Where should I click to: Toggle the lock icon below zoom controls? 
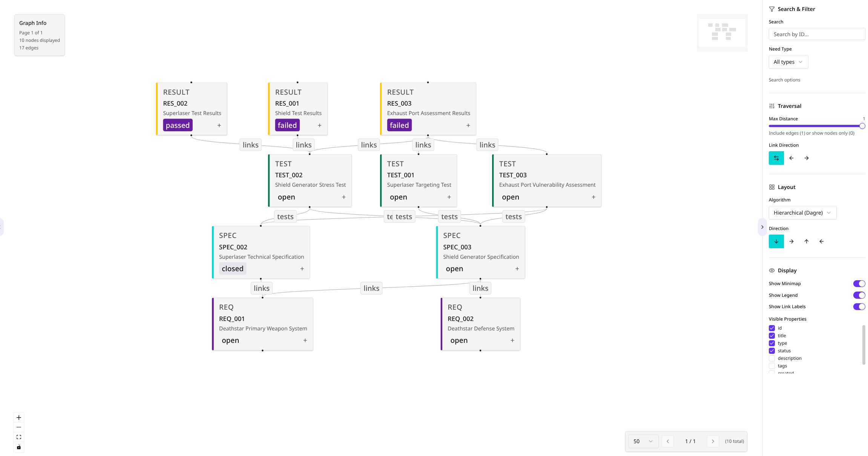pyautogui.click(x=18, y=447)
